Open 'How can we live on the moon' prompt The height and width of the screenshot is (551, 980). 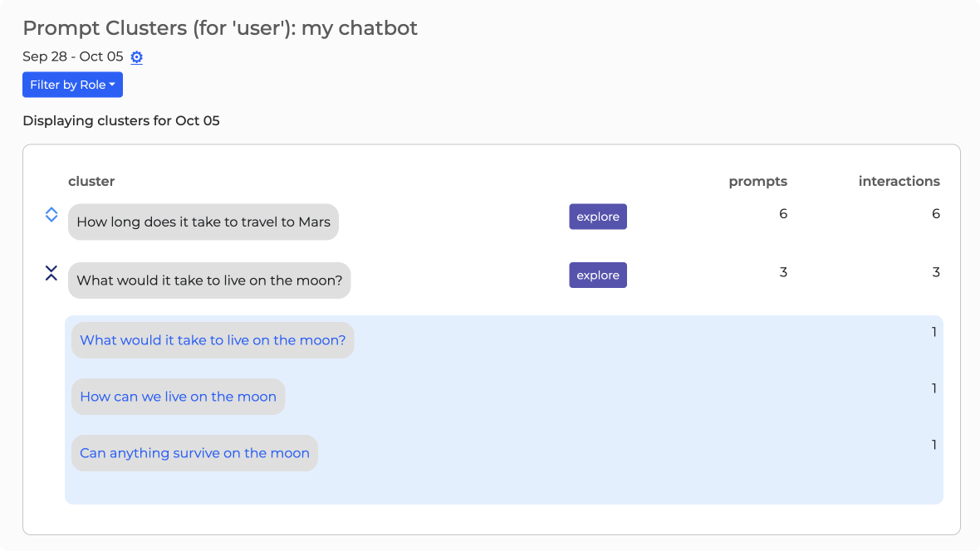pos(178,397)
